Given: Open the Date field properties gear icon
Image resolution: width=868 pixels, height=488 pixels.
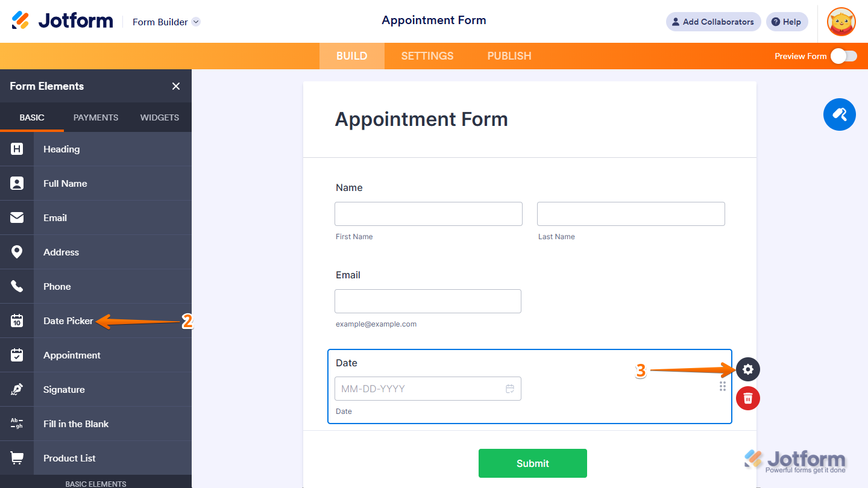Looking at the screenshot, I should click(747, 369).
